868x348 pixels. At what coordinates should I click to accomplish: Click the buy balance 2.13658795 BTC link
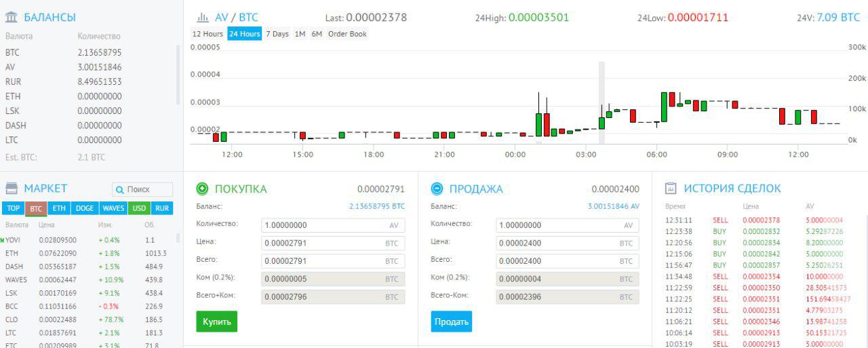[x=376, y=206]
